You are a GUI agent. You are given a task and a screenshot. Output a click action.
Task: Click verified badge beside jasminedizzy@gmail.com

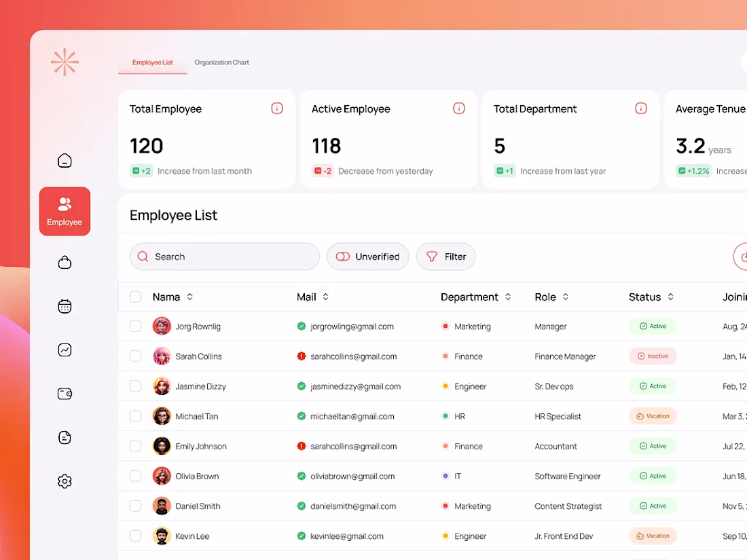tap(301, 386)
